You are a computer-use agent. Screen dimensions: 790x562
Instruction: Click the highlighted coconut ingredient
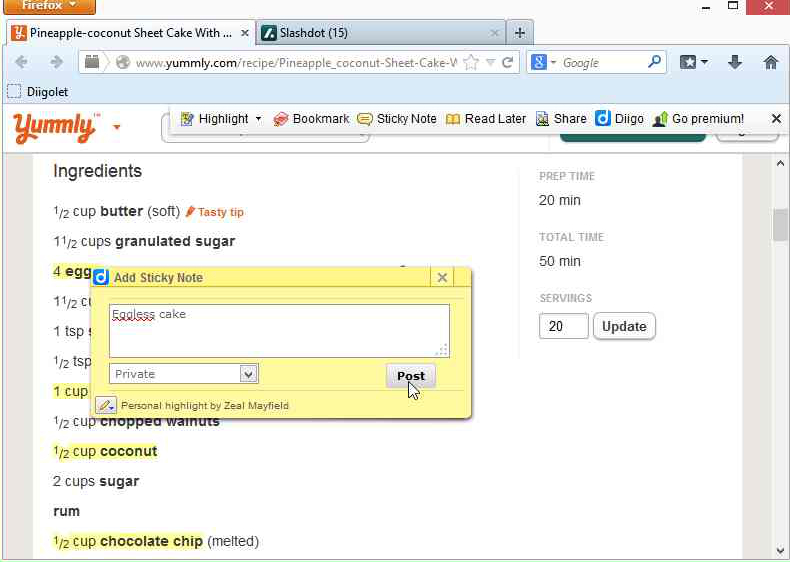click(x=105, y=451)
